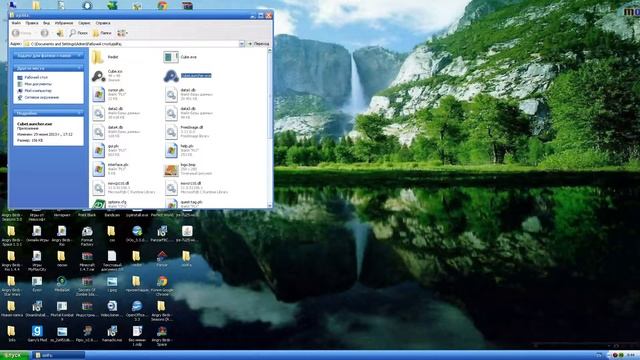Select Garry's Mod desktop icon
640x360 pixels.
tap(37, 333)
